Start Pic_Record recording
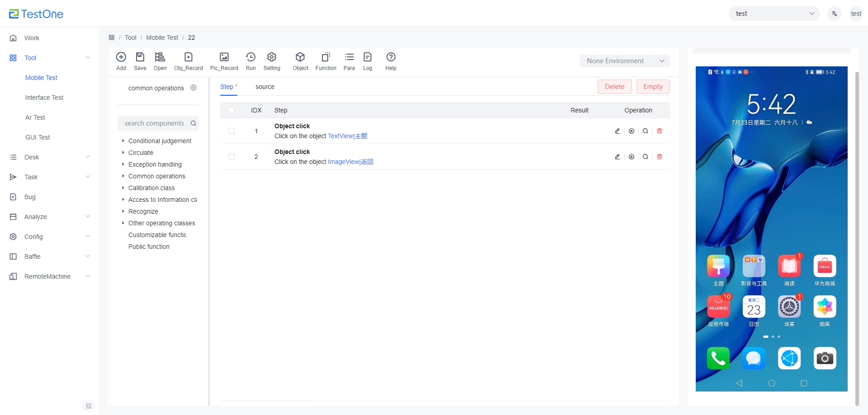This screenshot has width=868, height=415. click(224, 61)
